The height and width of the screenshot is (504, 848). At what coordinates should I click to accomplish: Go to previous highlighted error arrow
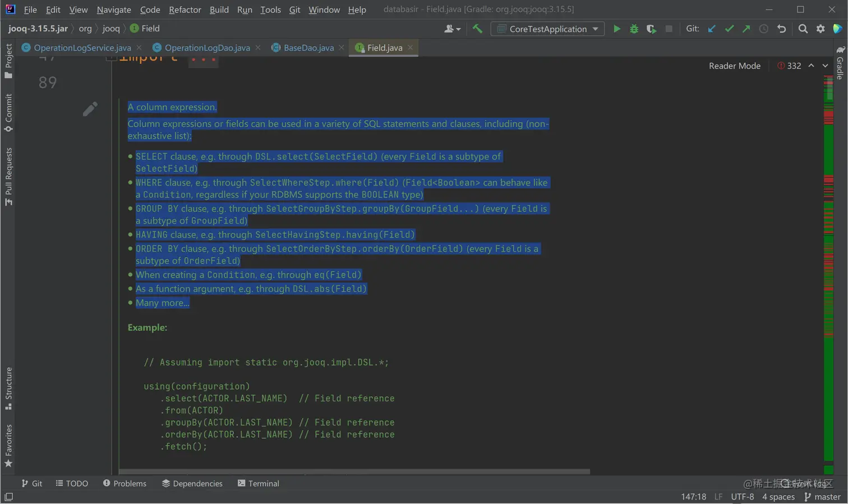pos(811,66)
